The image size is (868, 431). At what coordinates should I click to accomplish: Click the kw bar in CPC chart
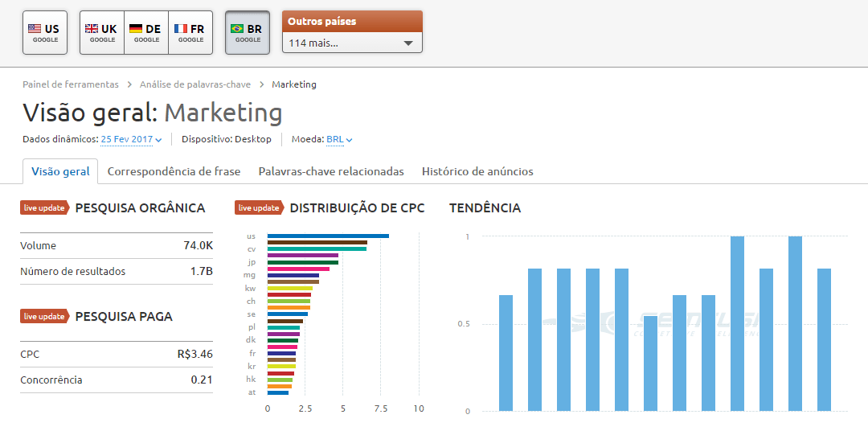tap(289, 288)
